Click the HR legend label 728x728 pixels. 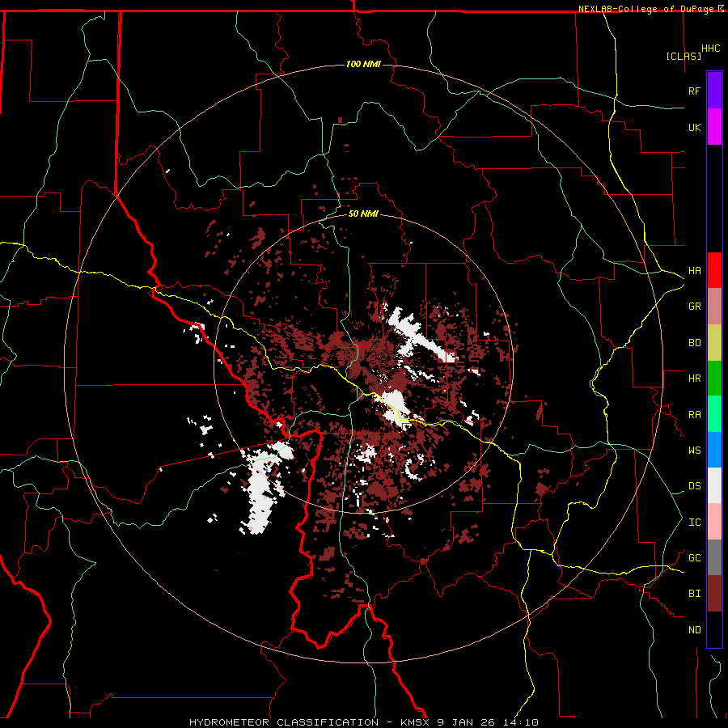pyautogui.click(x=694, y=379)
